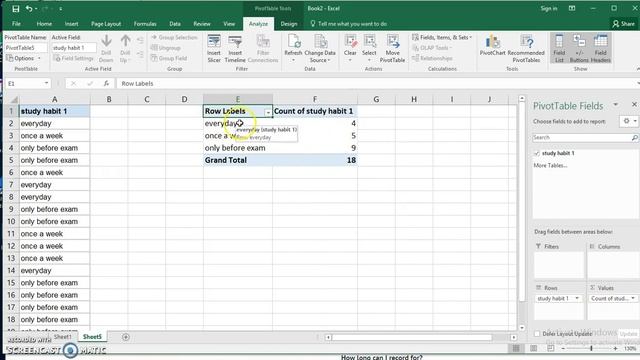Open study habit 1 Rows field dropdown

pyautogui.click(x=577, y=299)
